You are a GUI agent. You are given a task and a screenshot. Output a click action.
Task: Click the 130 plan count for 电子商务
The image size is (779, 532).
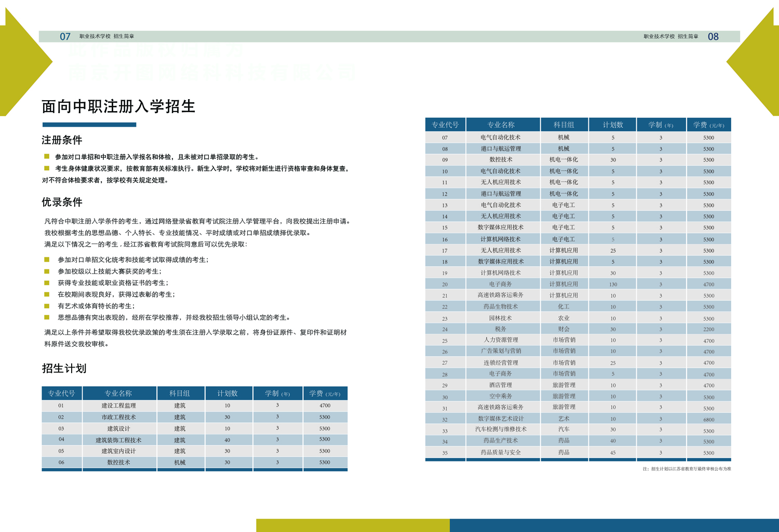[x=613, y=284]
